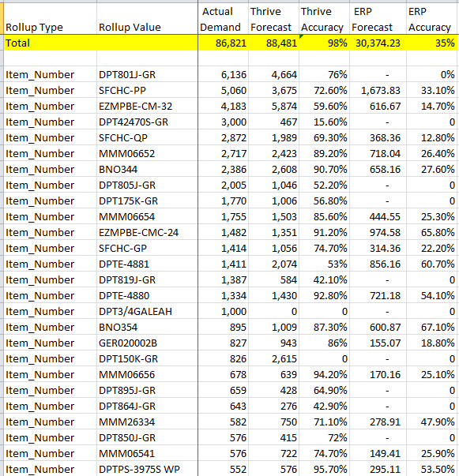Select Thrive forecast value 2,074
Image resolution: width=459 pixels, height=476 pixels.
(273, 264)
